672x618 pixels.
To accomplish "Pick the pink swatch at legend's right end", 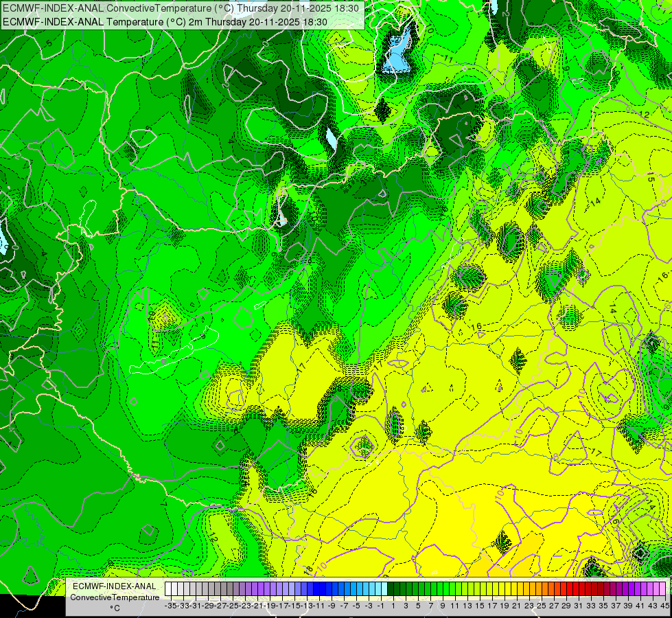I will [x=662, y=589].
